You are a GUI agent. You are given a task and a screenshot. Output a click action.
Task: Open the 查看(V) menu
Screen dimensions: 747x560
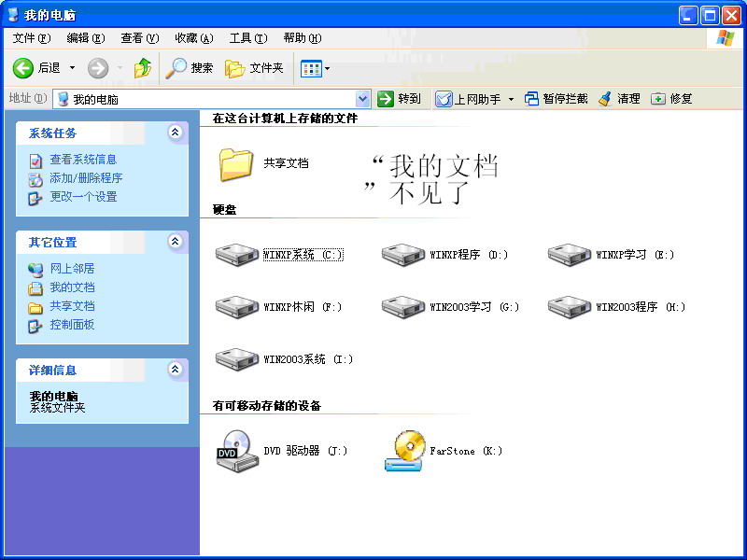coord(139,38)
